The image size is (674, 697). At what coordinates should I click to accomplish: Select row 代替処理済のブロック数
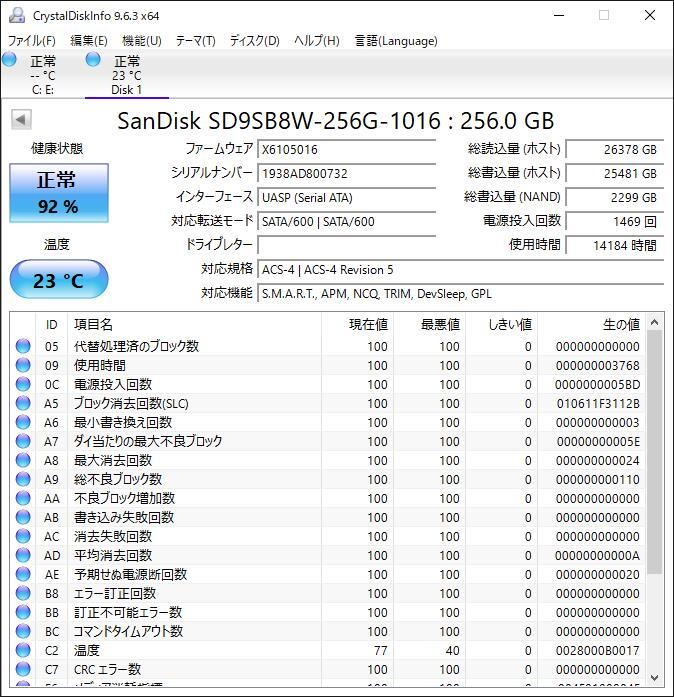tap(328, 346)
